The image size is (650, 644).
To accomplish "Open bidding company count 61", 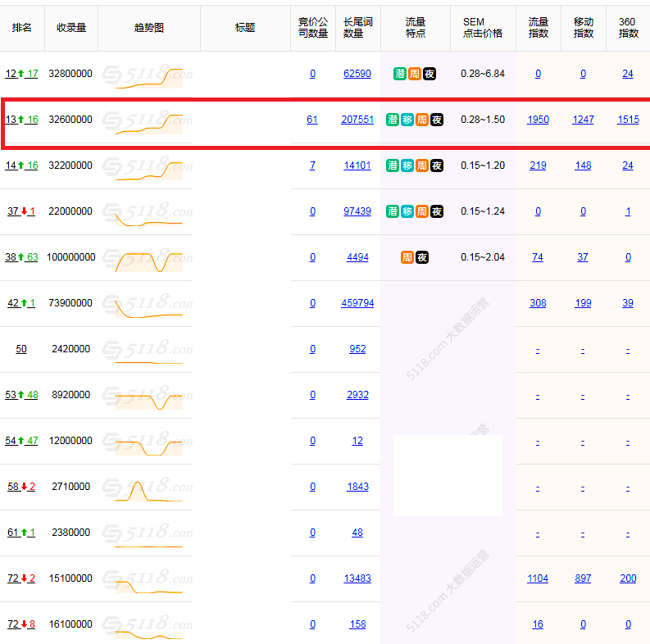I will click(312, 120).
